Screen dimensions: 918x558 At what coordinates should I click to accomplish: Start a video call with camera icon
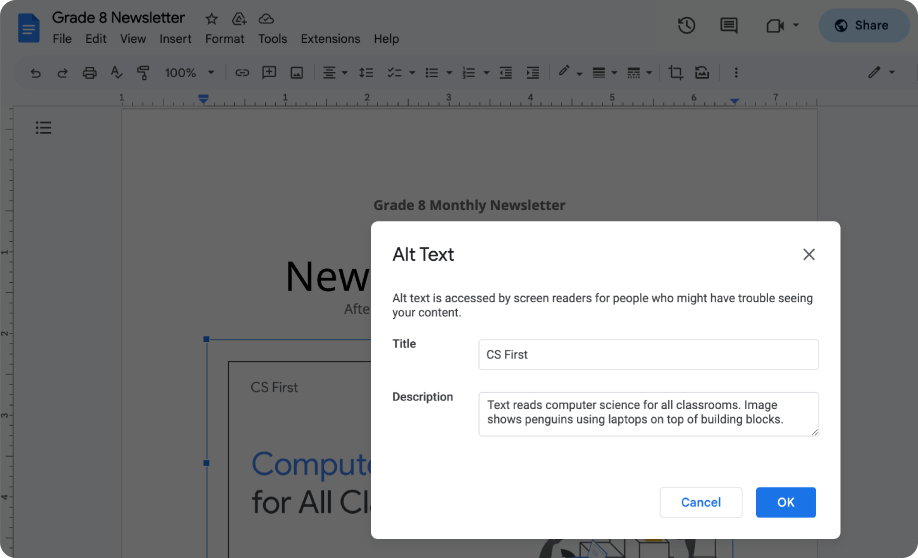(x=775, y=26)
